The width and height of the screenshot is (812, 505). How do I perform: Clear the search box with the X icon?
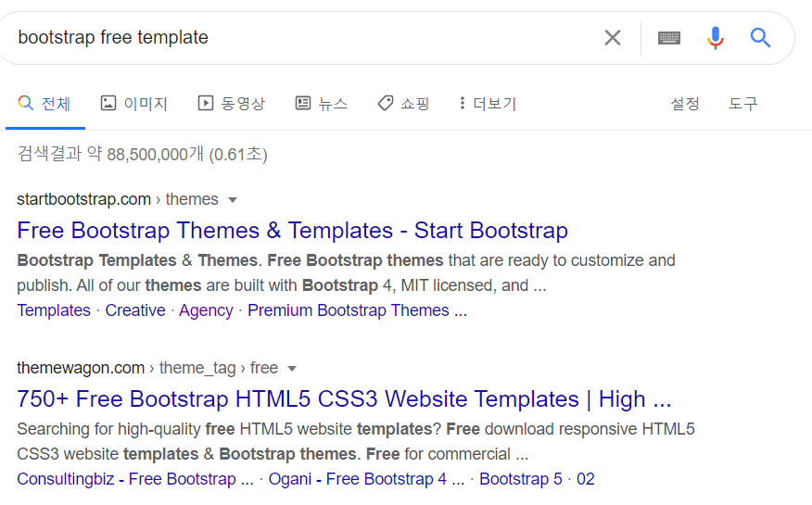pos(613,38)
